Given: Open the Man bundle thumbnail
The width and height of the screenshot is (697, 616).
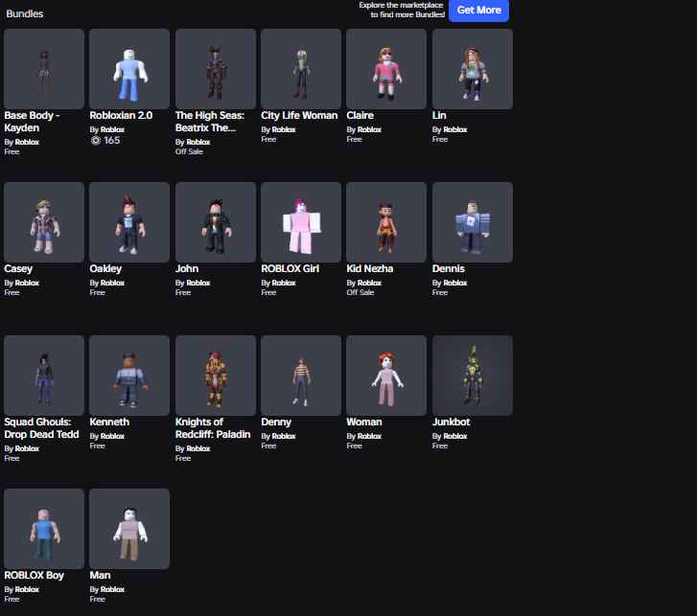Looking at the screenshot, I should 129,529.
